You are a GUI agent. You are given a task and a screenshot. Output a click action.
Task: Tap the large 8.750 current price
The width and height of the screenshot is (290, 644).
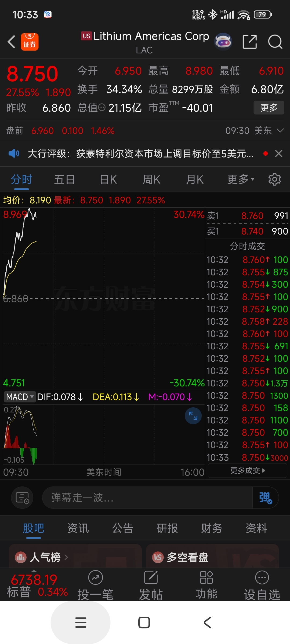32,74
